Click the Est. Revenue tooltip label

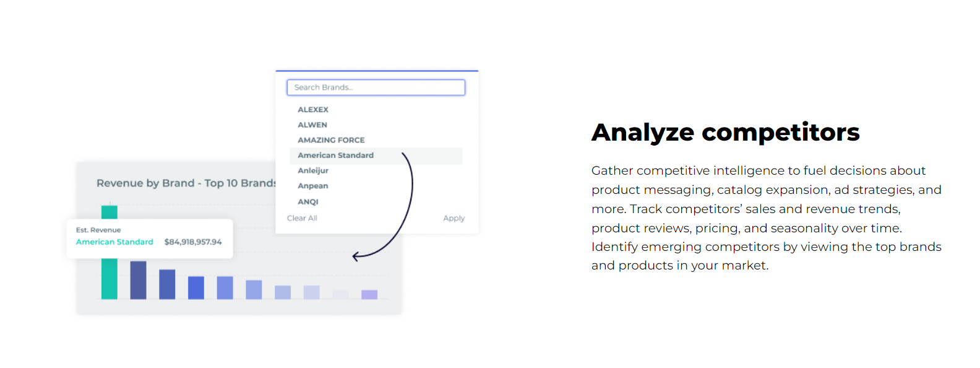(x=98, y=230)
